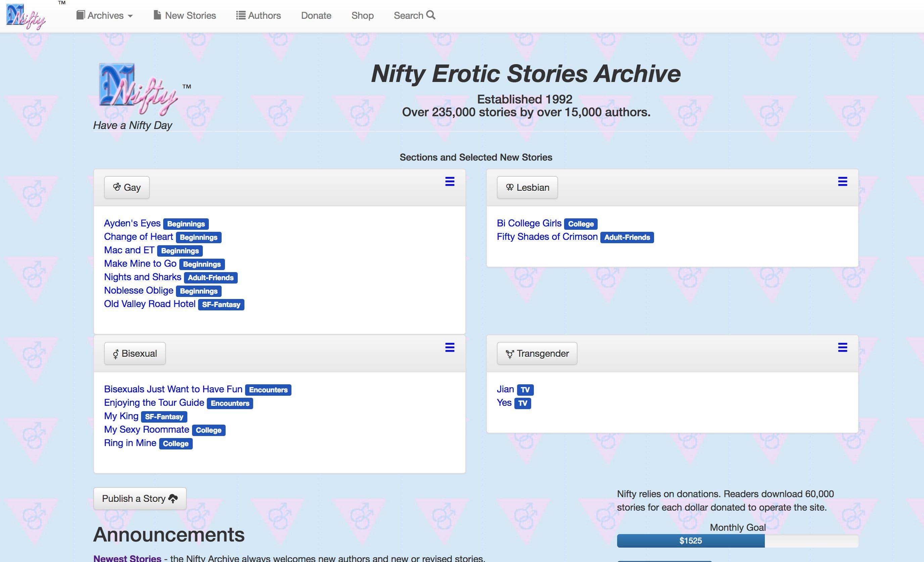Image resolution: width=924 pixels, height=562 pixels.
Task: Open the Shop link
Action: [362, 15]
